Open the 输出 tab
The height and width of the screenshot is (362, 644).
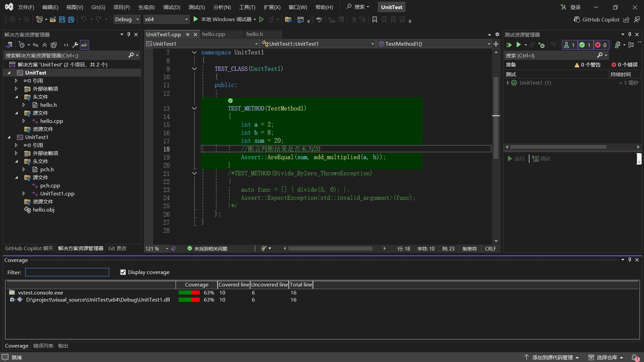63,346
